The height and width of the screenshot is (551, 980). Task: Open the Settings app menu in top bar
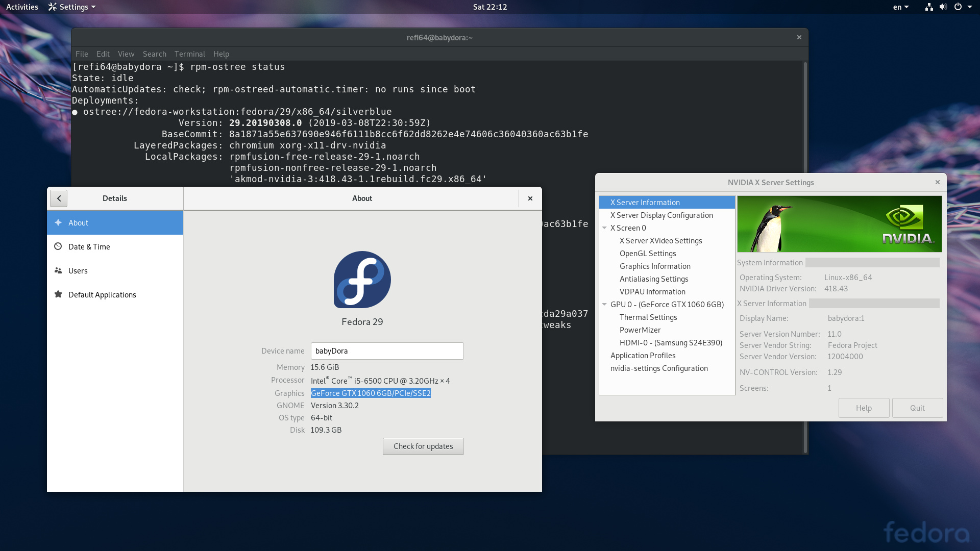pos(72,7)
